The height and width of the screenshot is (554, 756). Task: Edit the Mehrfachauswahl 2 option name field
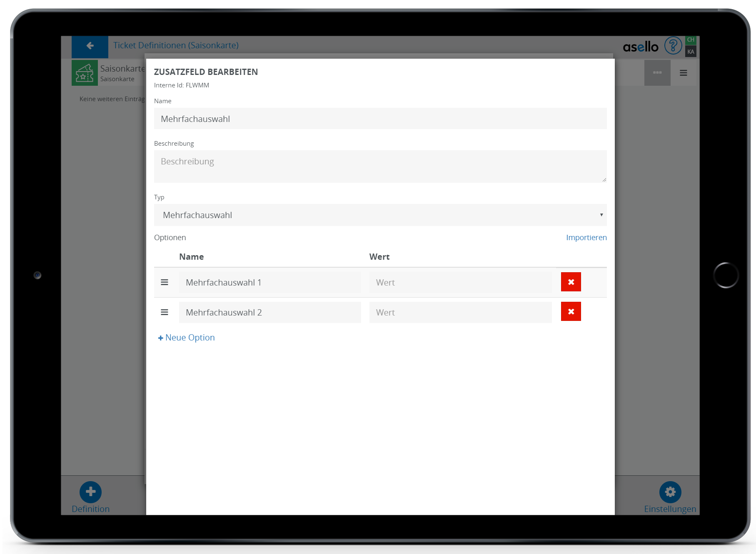pos(270,313)
